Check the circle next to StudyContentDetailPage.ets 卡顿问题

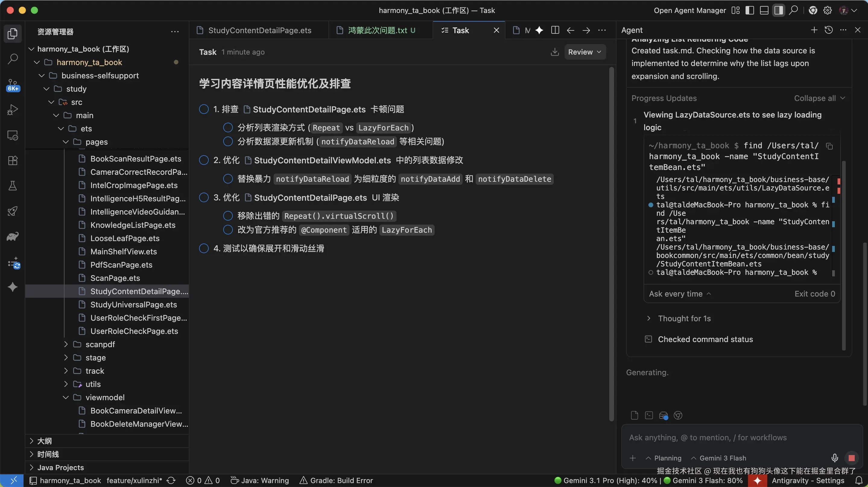coord(204,109)
